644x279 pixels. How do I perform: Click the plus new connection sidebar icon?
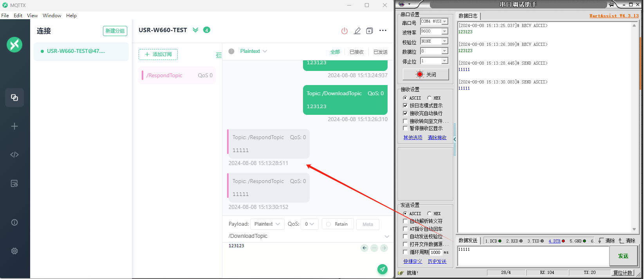[x=14, y=126]
